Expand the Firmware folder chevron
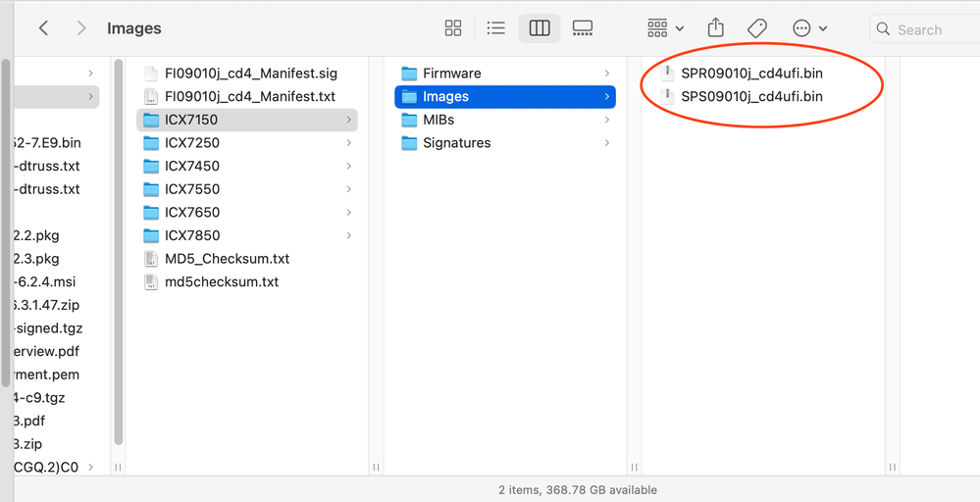 [607, 74]
